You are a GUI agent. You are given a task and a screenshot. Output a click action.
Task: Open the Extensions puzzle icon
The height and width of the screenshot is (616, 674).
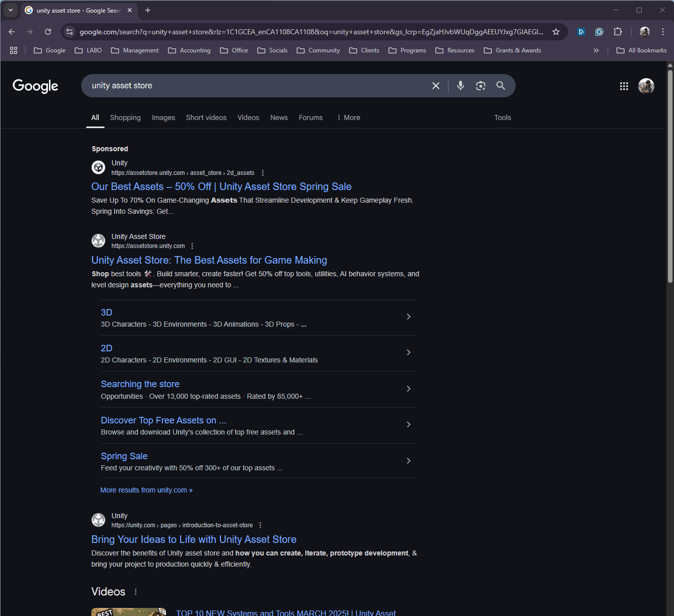pyautogui.click(x=617, y=32)
